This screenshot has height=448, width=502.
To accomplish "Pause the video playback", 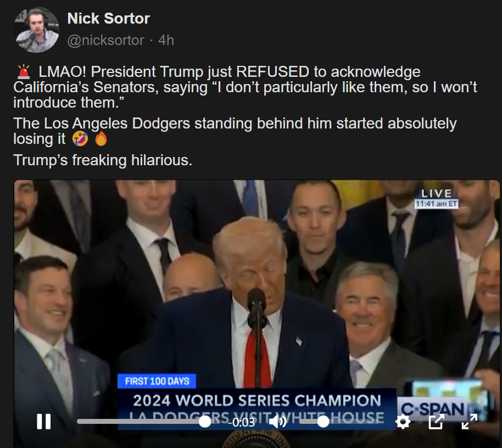I will pos(43,422).
